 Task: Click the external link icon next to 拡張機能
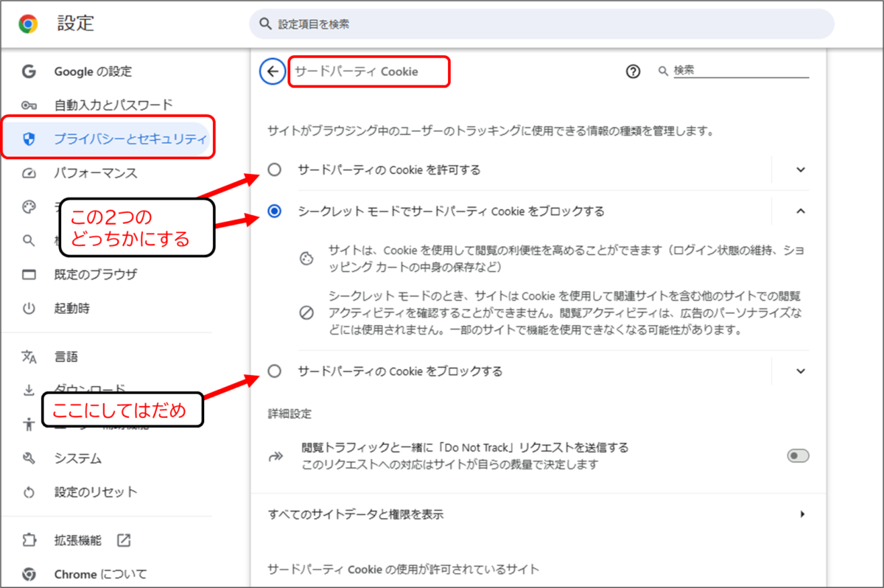click(124, 540)
